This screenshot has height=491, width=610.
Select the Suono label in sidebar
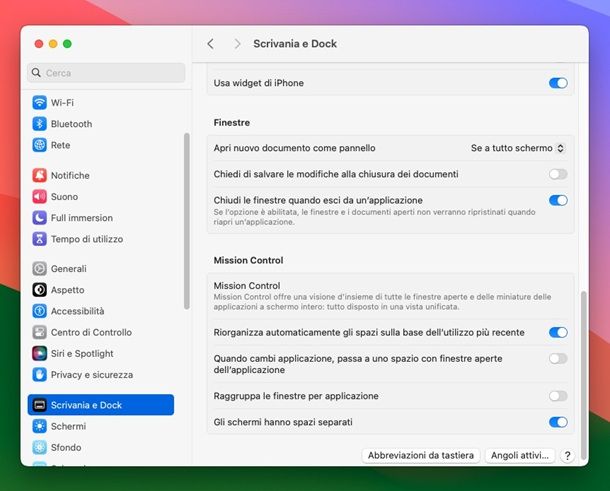(x=65, y=197)
